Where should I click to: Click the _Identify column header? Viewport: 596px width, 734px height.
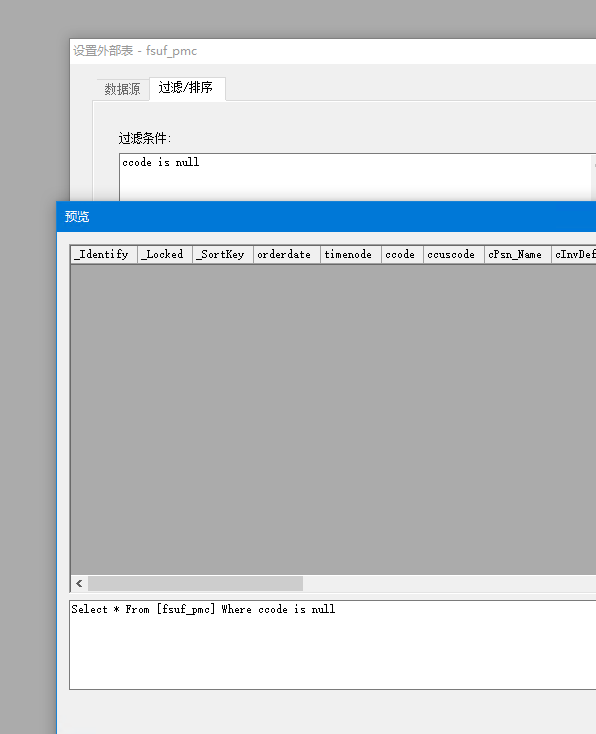104,255
